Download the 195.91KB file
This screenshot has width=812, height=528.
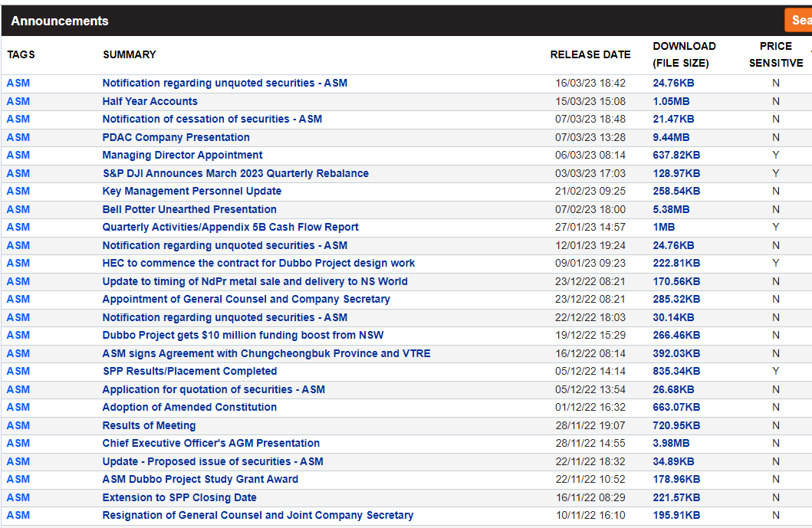coord(676,515)
